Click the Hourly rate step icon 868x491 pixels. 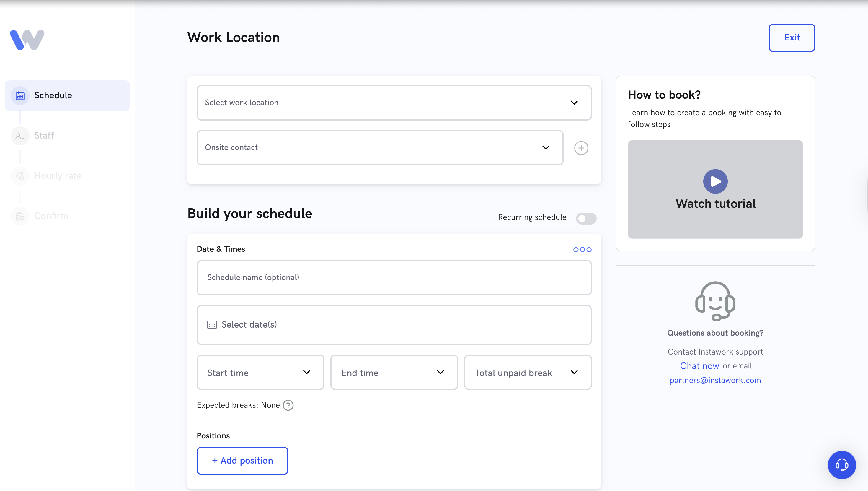pyautogui.click(x=20, y=176)
